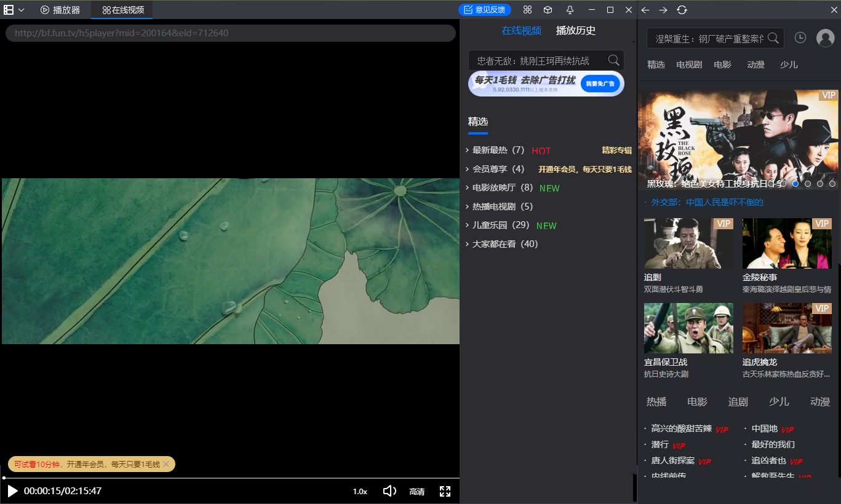Select the 热播 ranking tab
Viewport: 841px width, 504px height.
click(656, 401)
